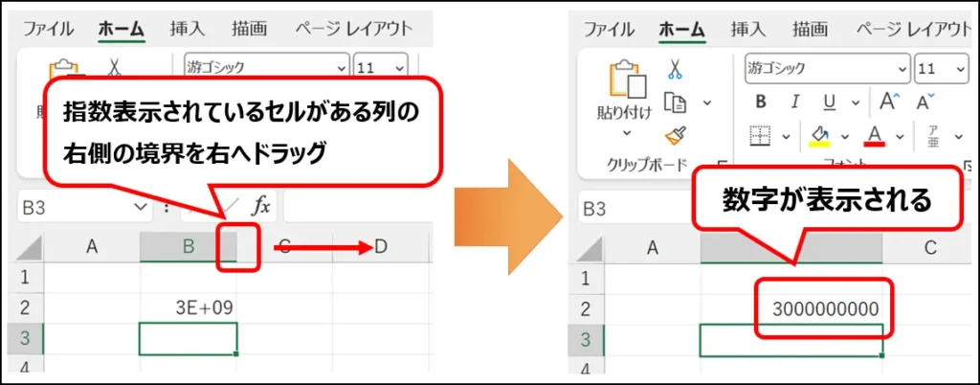Toggle Underline formatting in right screenshot
980x385 pixels.
click(830, 102)
